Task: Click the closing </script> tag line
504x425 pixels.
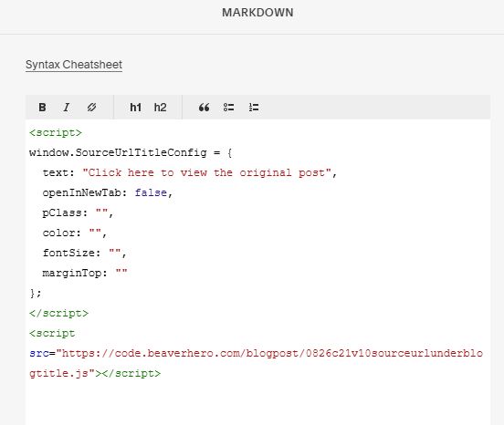Action: 58,313
